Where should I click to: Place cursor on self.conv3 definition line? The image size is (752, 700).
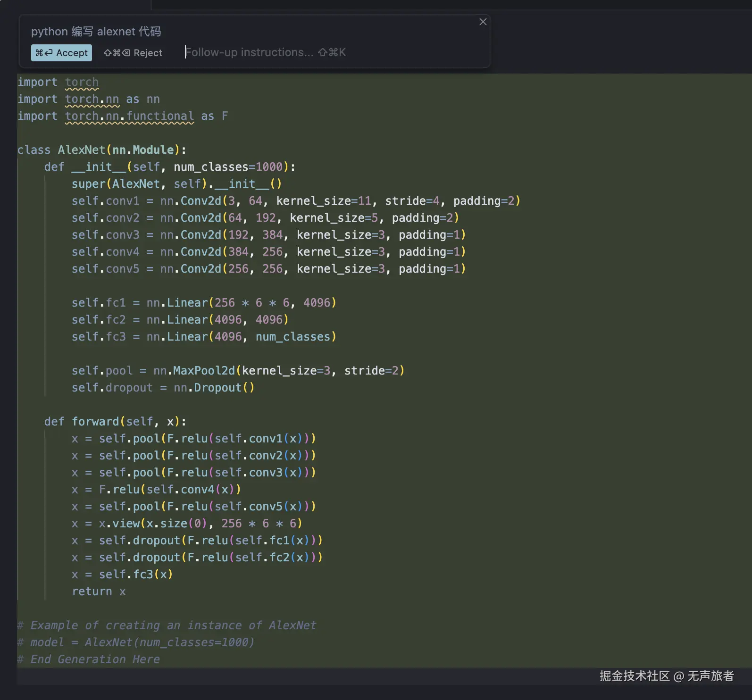269,235
